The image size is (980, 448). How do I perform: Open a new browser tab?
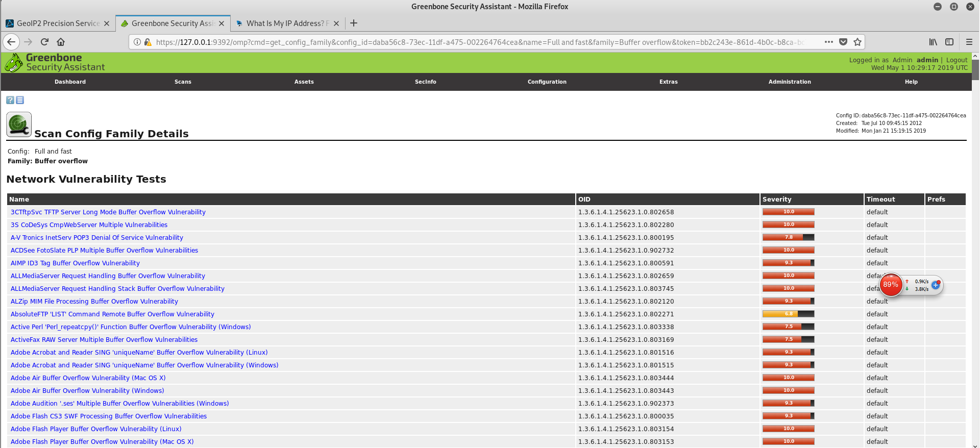click(x=354, y=23)
